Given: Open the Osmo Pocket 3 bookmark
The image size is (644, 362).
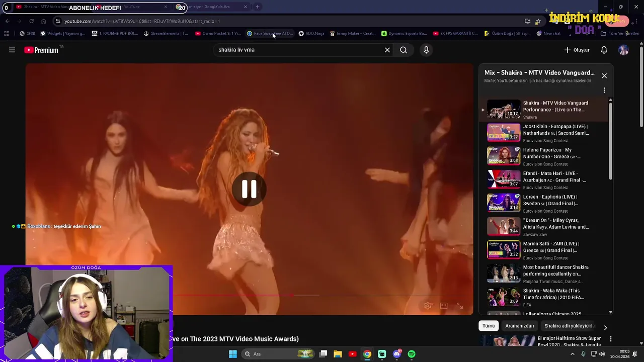Looking at the screenshot, I should (218, 34).
